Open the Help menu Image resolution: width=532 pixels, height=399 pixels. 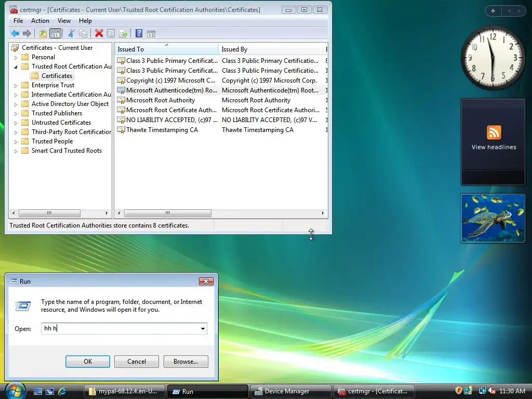[85, 21]
